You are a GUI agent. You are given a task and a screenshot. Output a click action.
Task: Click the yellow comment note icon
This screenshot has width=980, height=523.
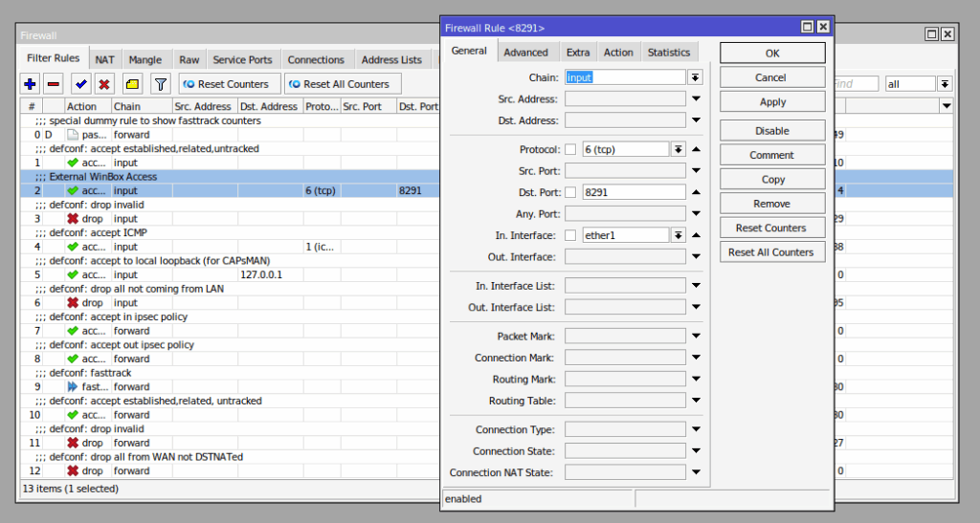(132, 84)
